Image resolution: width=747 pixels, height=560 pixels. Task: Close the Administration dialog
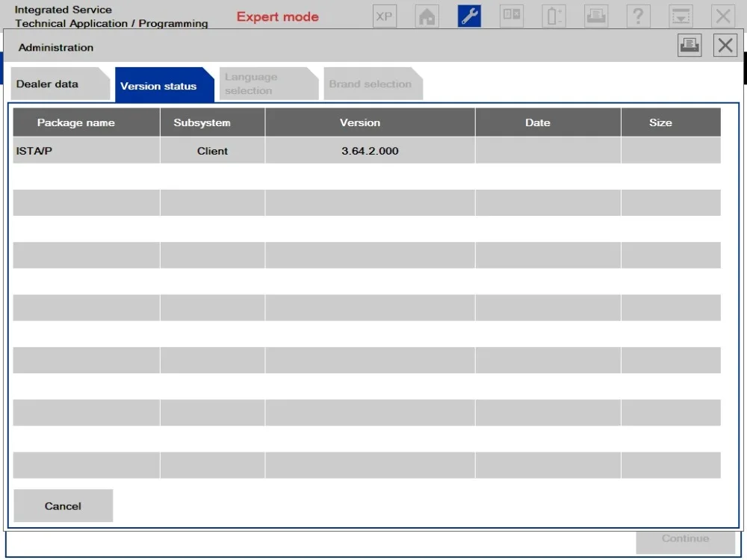coord(725,46)
